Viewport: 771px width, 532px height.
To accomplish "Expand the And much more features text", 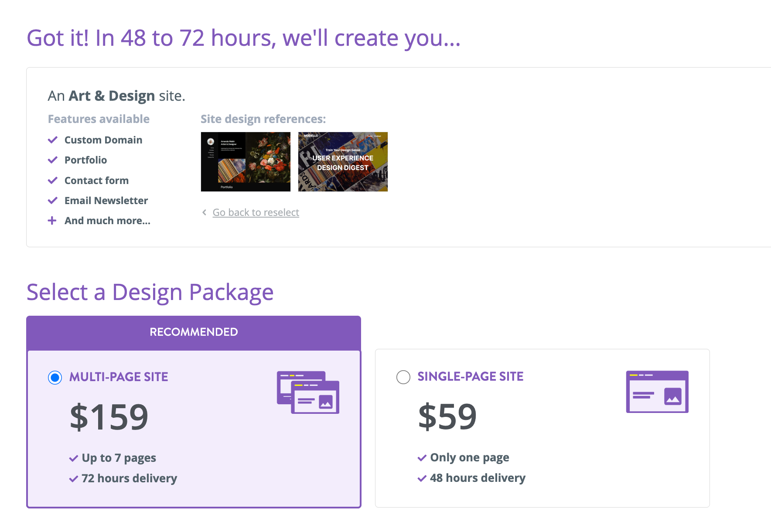I will click(x=107, y=221).
